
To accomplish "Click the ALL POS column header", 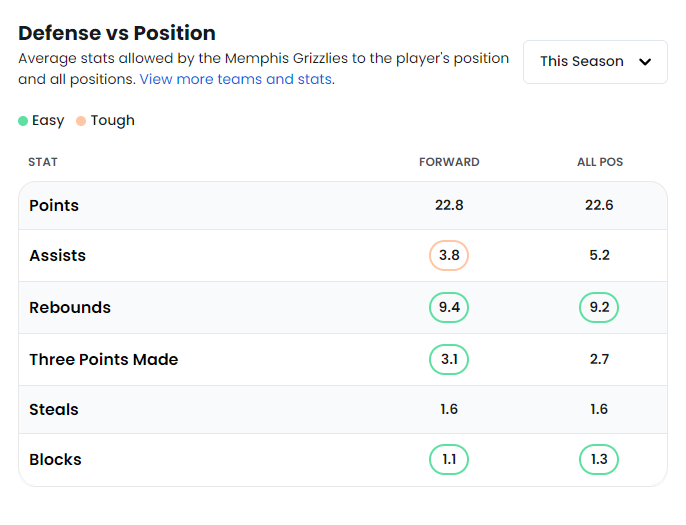I will 599,162.
